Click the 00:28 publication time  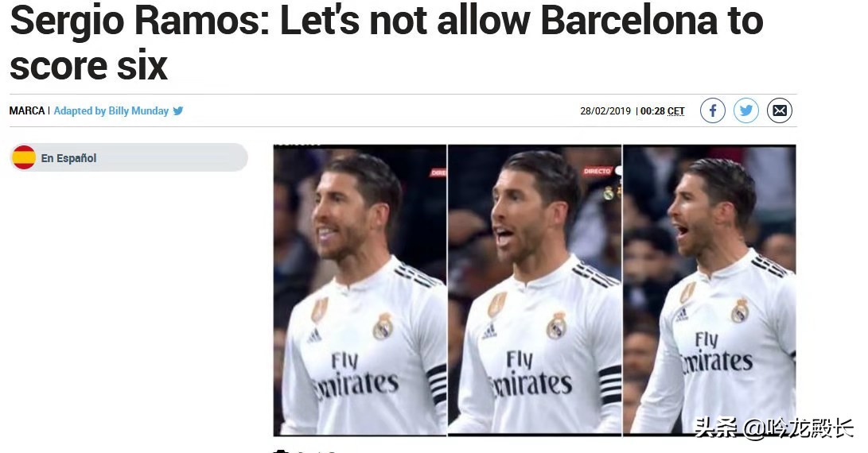[x=652, y=111]
